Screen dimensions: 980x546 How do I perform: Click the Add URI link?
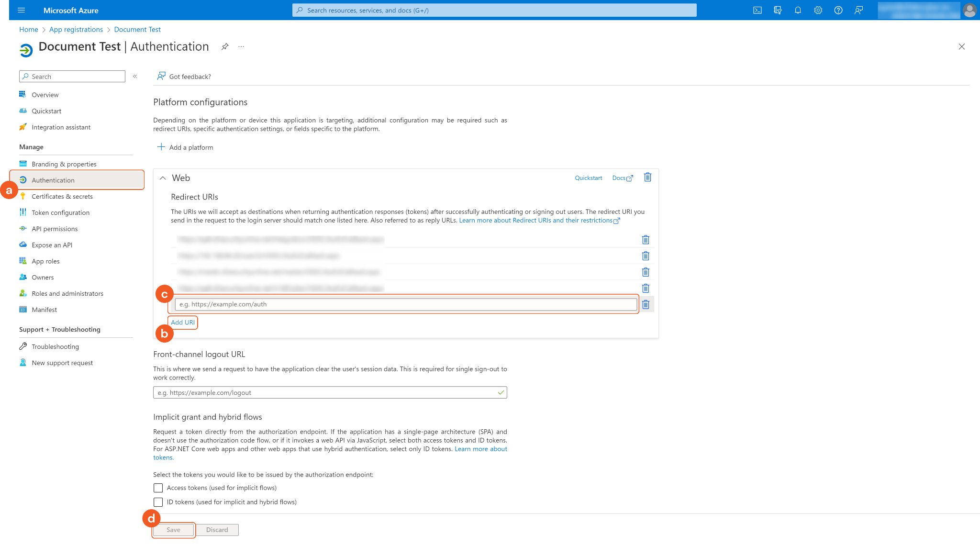tap(183, 322)
